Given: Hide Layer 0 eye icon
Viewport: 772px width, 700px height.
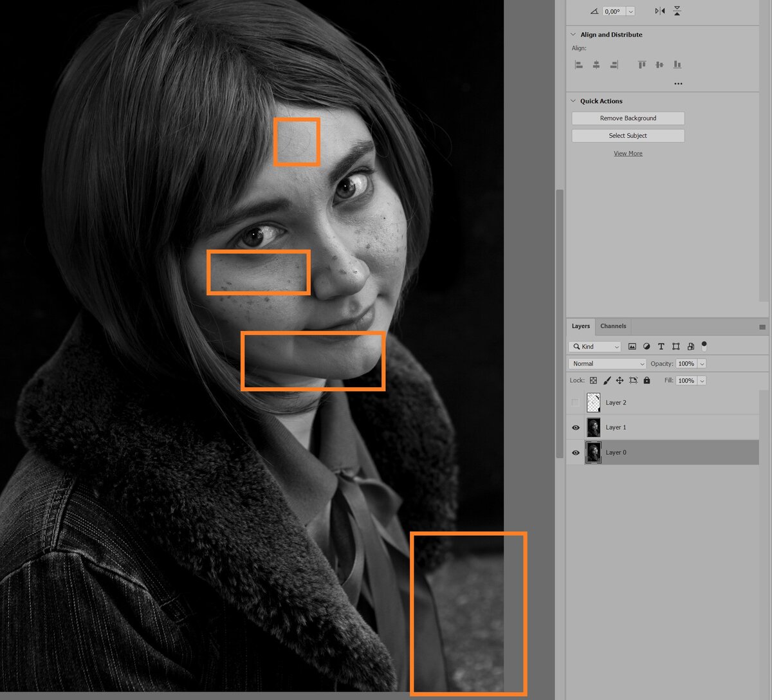Looking at the screenshot, I should point(575,453).
